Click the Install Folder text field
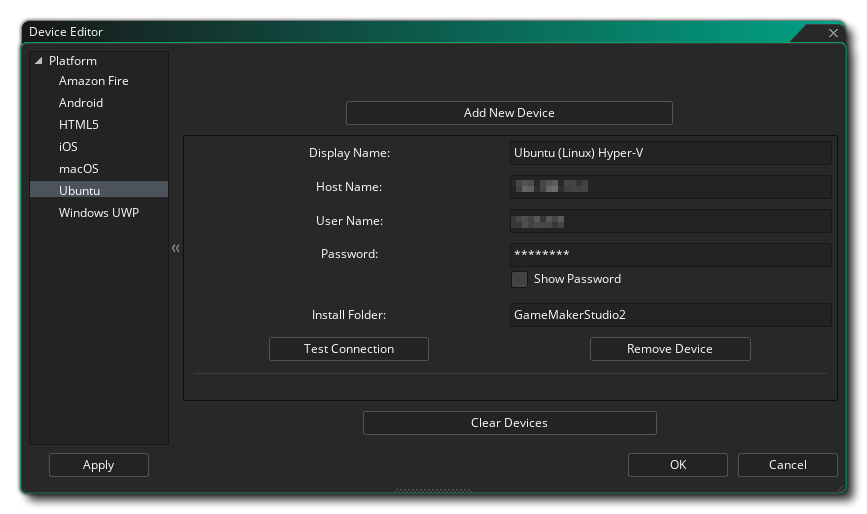 (670, 315)
